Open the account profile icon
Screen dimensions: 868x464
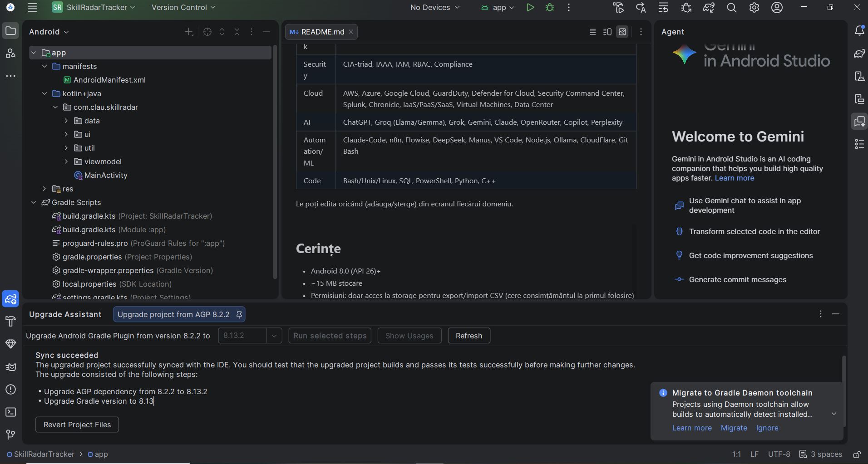tap(777, 8)
